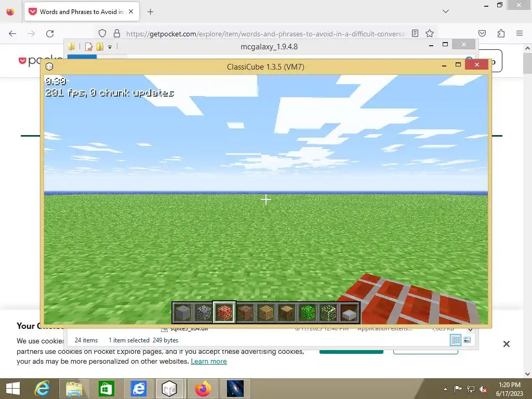This screenshot has height=399, width=532.
Task: Click the padlock site security icon
Action: click(x=117, y=33)
